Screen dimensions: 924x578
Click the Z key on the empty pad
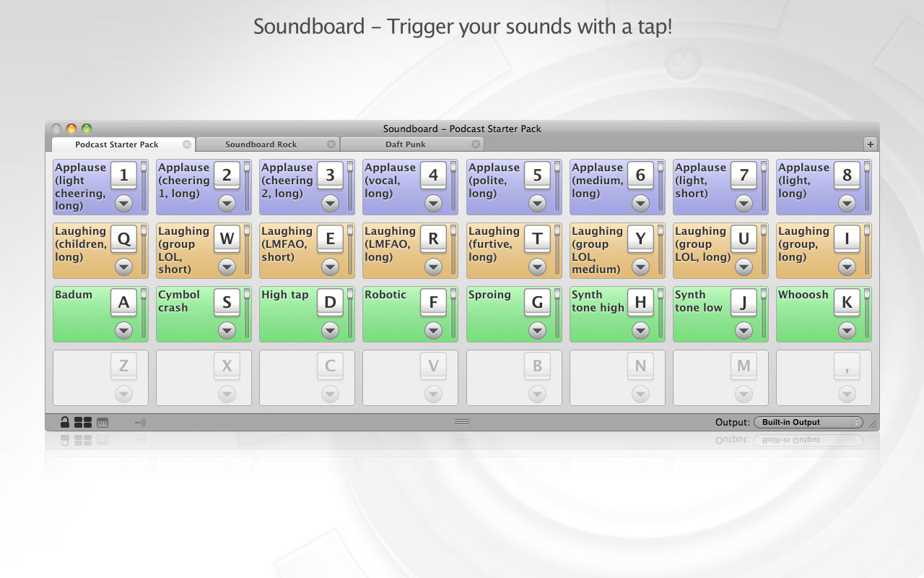(x=123, y=366)
